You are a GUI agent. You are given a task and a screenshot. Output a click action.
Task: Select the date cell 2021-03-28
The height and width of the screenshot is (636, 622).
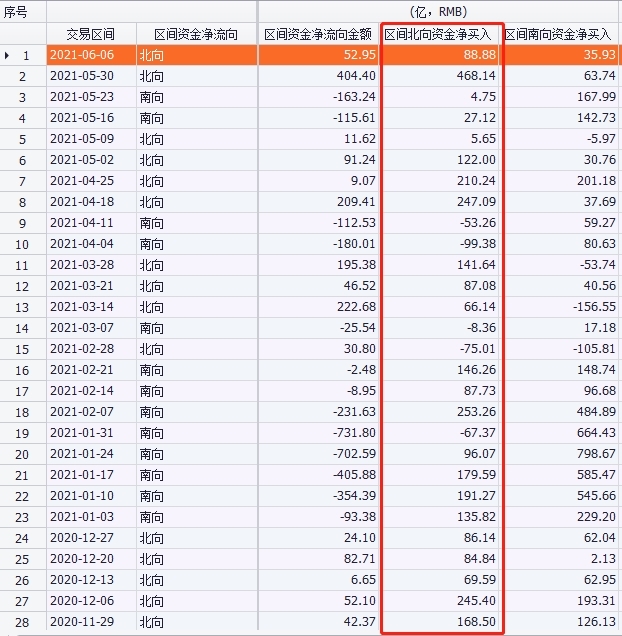coord(91,265)
